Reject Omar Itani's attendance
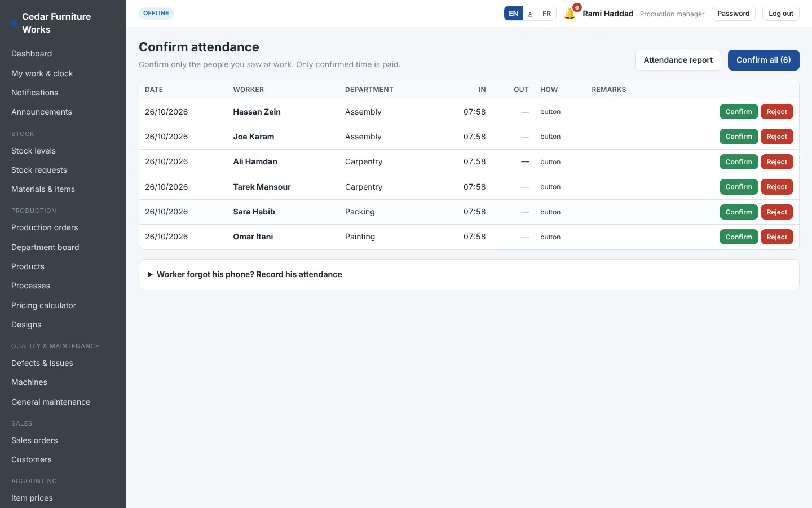Screen dimensions: 812x508 tap(776, 237)
